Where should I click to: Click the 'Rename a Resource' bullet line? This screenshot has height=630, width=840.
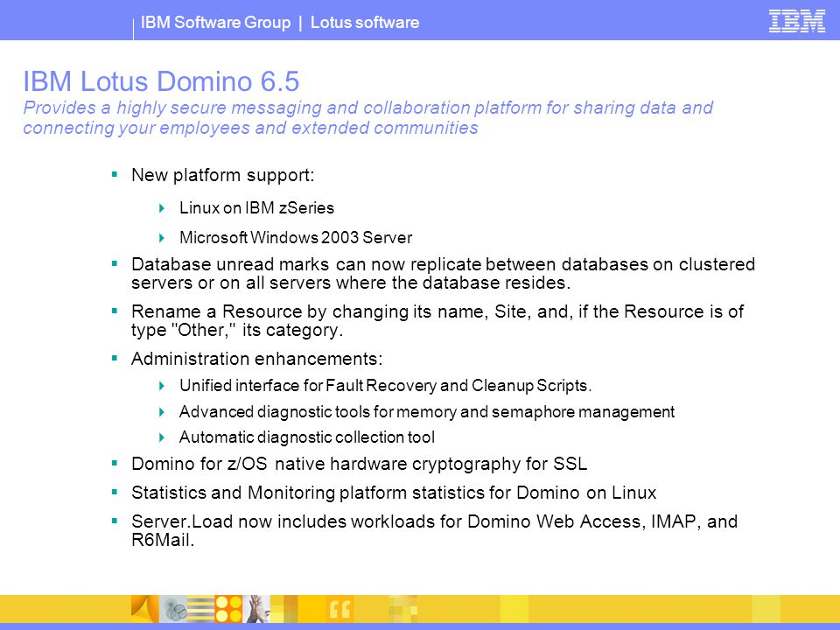437,311
